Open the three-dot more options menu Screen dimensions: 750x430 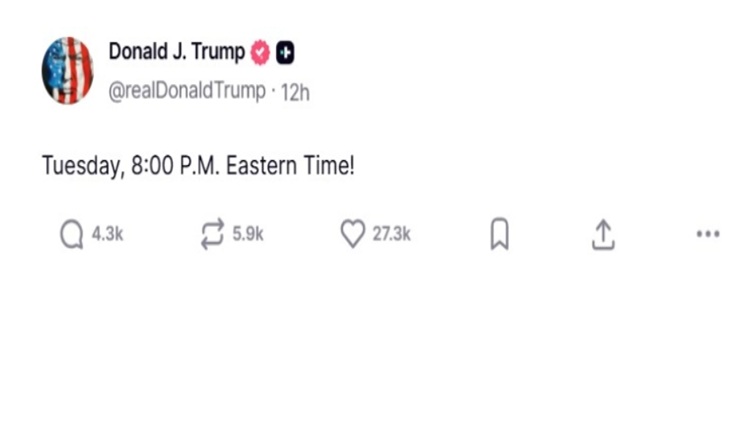click(x=707, y=235)
